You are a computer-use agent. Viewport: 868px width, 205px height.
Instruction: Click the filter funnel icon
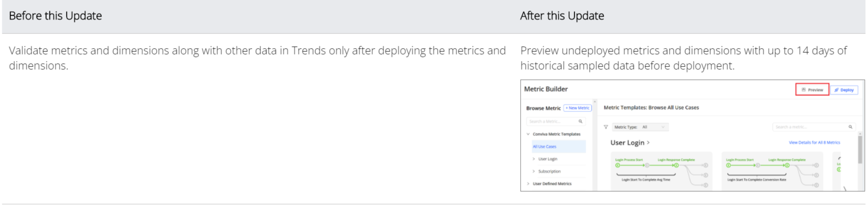(x=606, y=127)
